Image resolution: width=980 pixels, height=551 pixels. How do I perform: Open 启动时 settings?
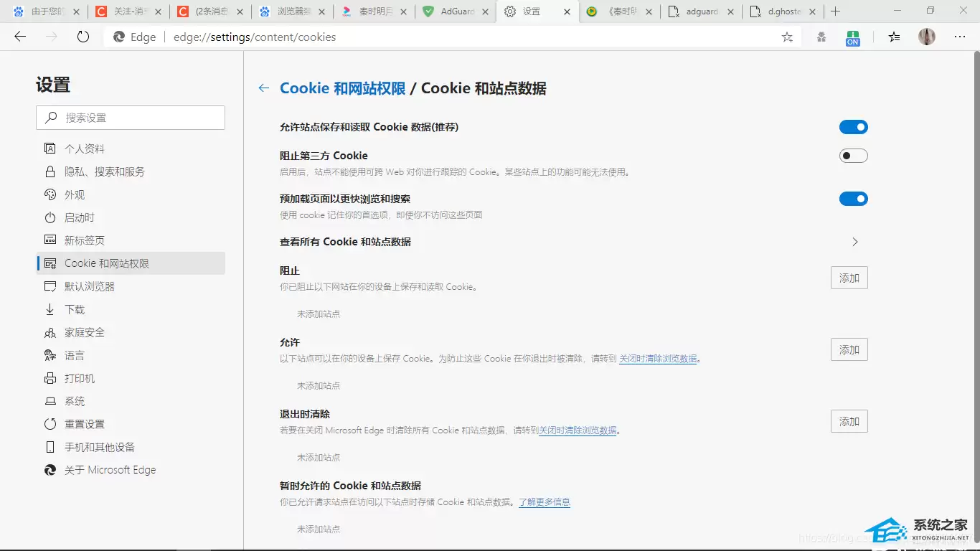pyautogui.click(x=131, y=217)
